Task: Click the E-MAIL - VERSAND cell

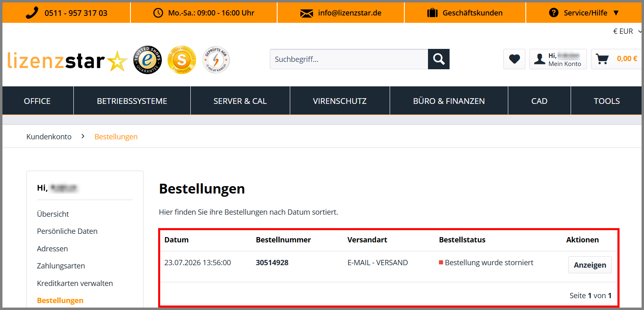Action: [377, 263]
